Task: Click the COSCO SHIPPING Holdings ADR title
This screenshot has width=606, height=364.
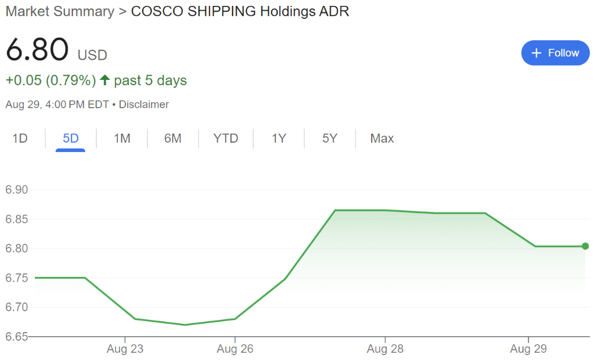Action: click(x=240, y=12)
